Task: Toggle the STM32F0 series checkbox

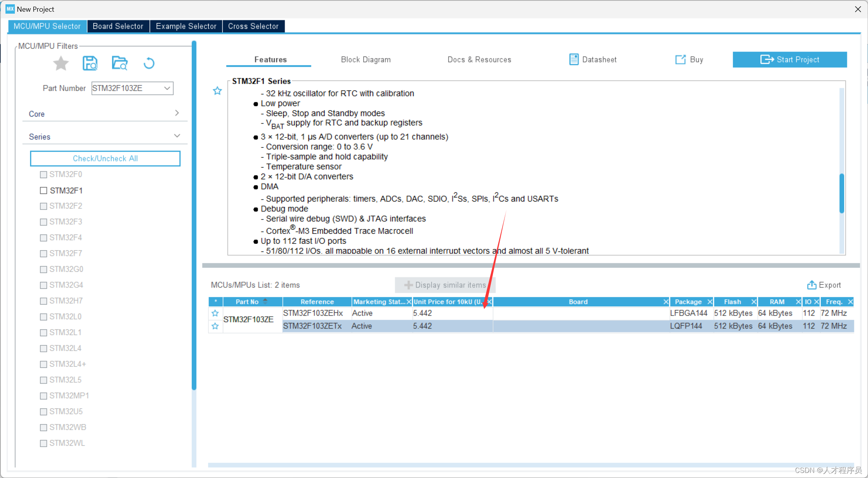Action: 43,174
